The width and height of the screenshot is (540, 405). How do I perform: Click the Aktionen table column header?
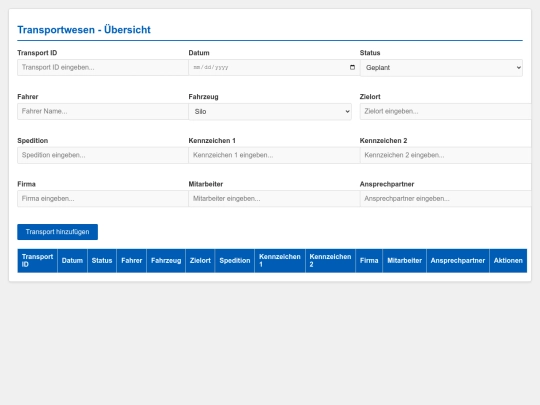(508, 261)
